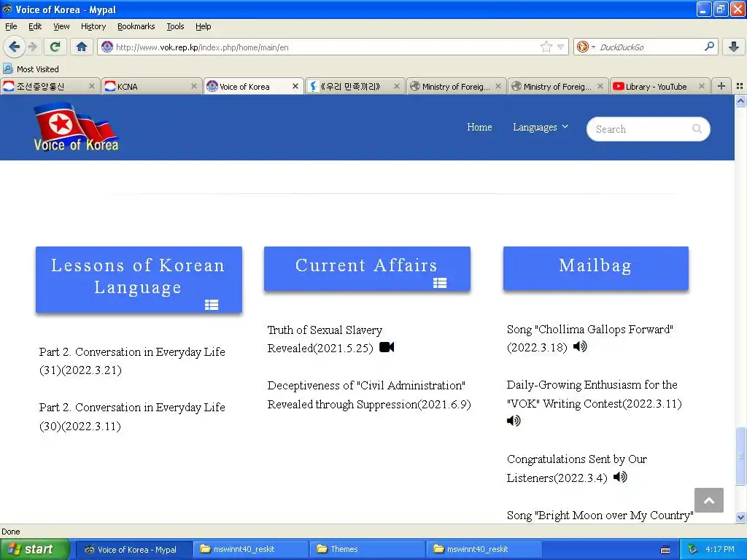This screenshot has width=747, height=560.
Task: Click the page scrollbar up arrow
Action: click(740, 101)
